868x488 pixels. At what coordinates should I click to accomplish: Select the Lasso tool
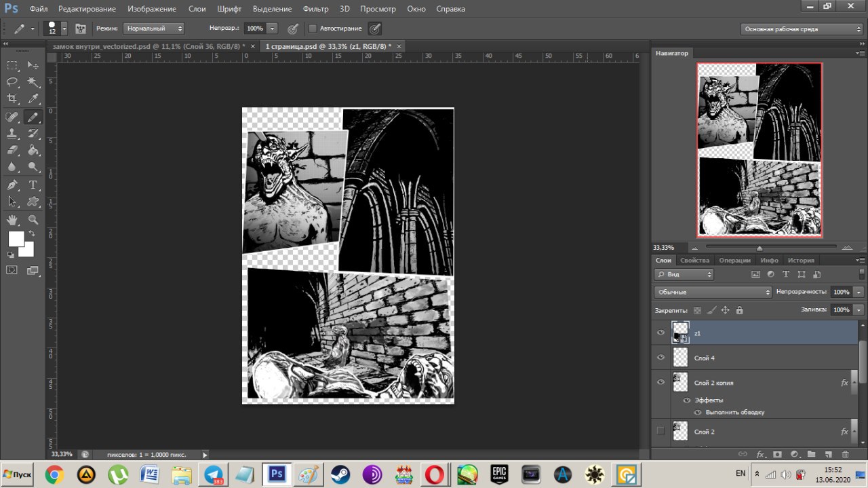point(12,82)
